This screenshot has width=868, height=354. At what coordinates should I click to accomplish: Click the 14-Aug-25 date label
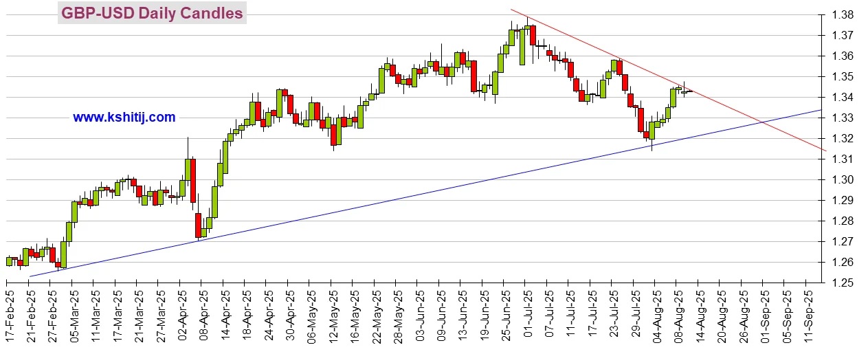click(x=698, y=313)
